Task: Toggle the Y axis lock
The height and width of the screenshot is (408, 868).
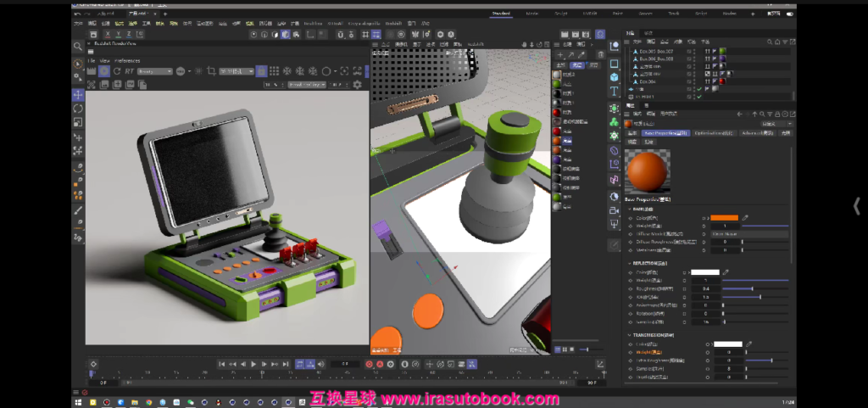Action: (x=118, y=34)
